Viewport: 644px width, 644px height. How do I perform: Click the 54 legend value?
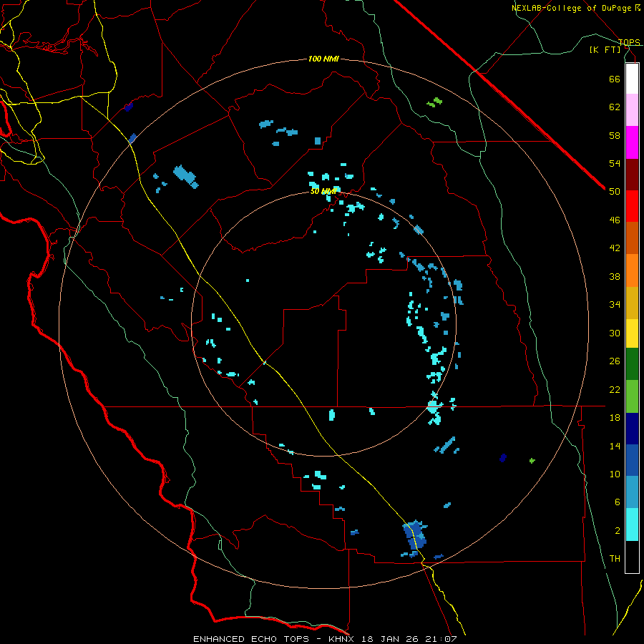click(615, 163)
